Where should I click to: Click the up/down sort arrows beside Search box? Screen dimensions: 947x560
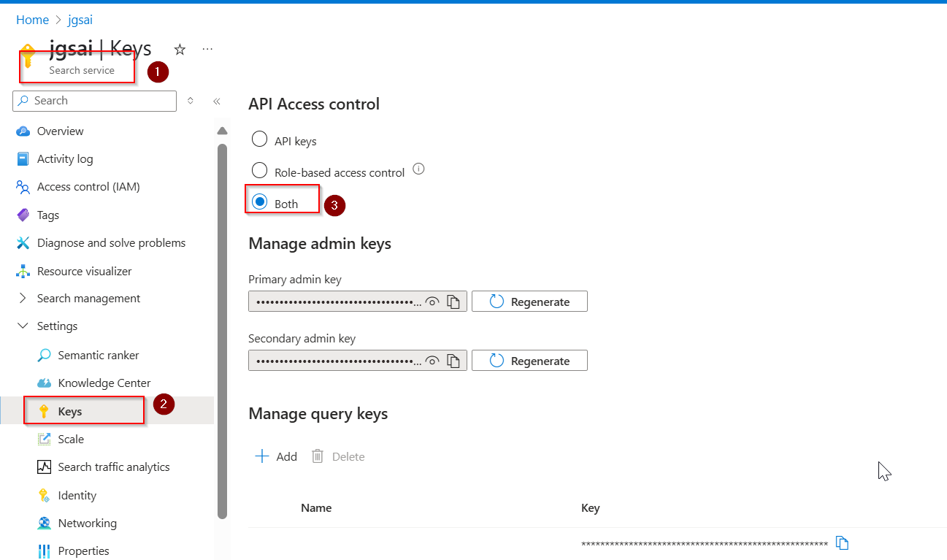click(191, 101)
